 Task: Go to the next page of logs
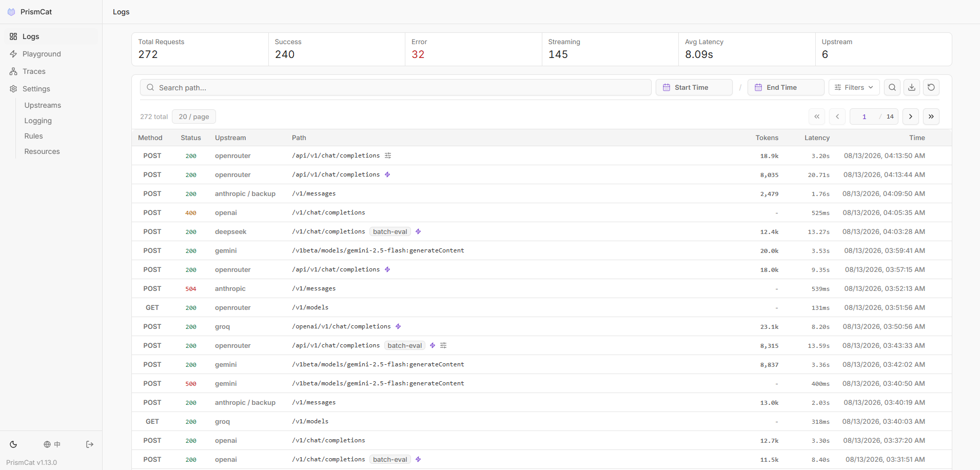tap(911, 116)
